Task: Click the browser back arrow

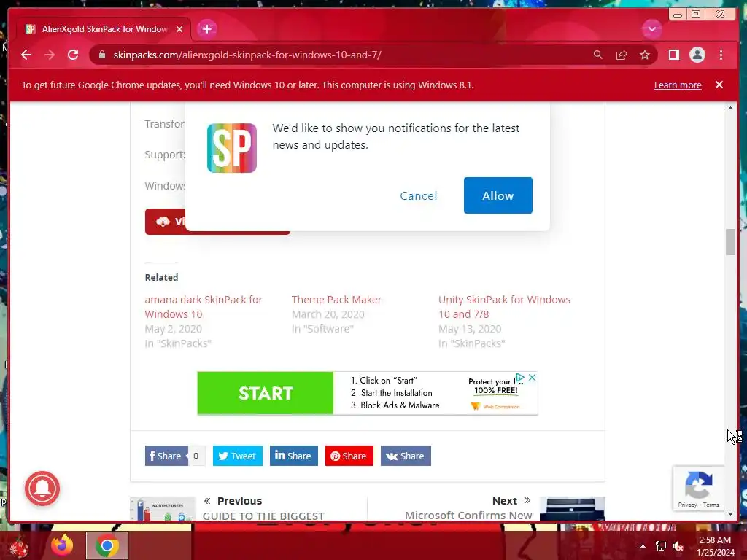Action: click(26, 55)
